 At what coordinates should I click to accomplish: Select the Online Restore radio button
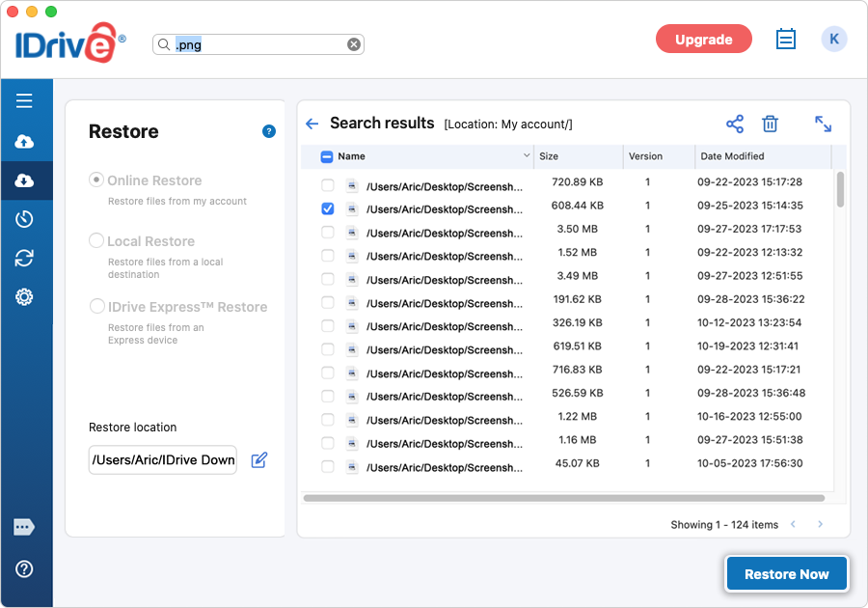tap(96, 180)
